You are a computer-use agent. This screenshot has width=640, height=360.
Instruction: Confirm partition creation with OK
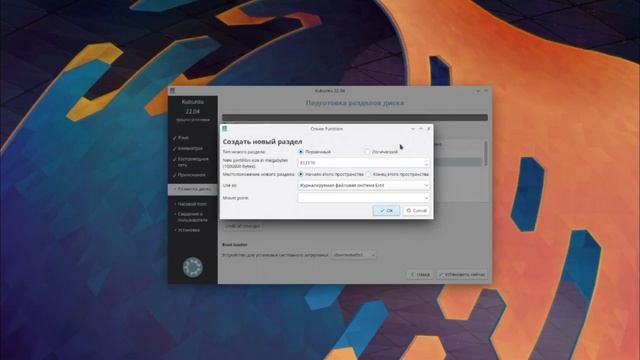[386, 211]
